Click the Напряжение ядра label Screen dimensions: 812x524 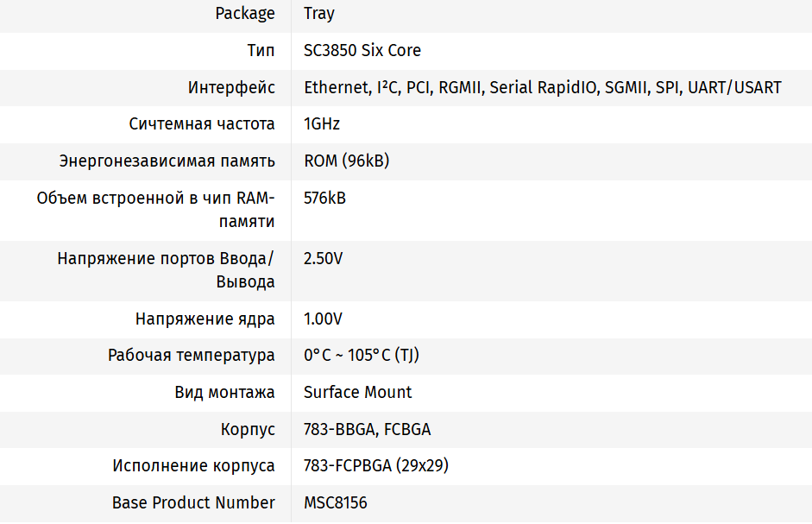205,319
